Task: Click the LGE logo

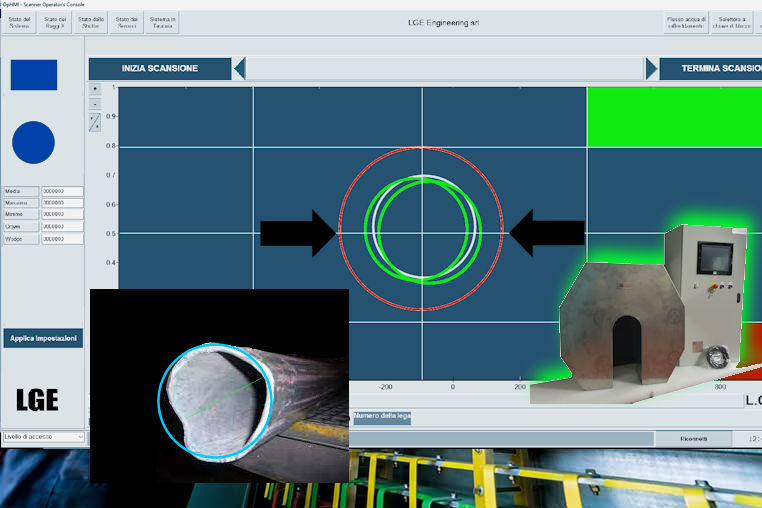Action: point(37,400)
